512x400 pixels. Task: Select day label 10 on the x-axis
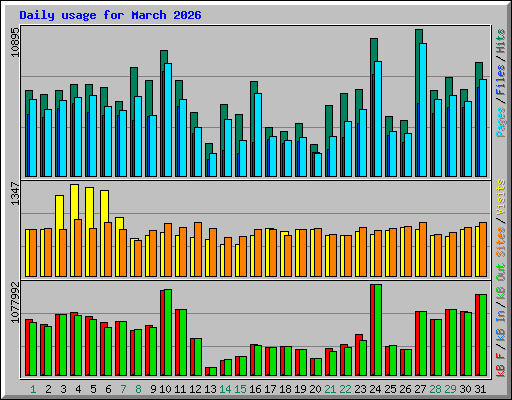pos(165,389)
